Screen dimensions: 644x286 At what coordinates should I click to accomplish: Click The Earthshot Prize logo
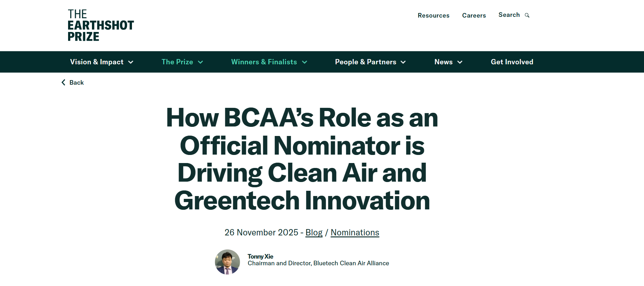101,25
